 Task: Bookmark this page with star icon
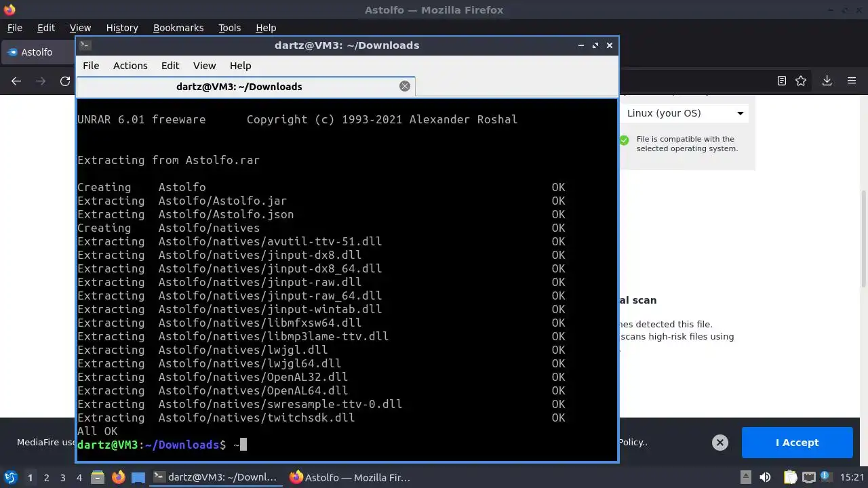click(x=801, y=81)
